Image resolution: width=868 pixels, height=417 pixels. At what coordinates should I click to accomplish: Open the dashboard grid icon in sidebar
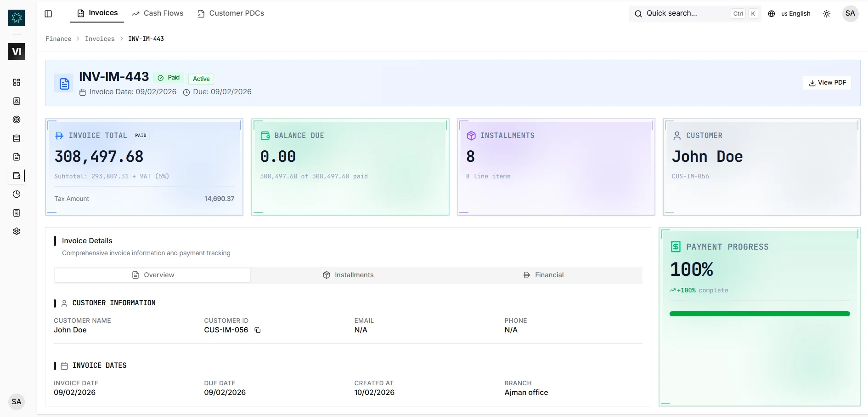[x=17, y=82]
